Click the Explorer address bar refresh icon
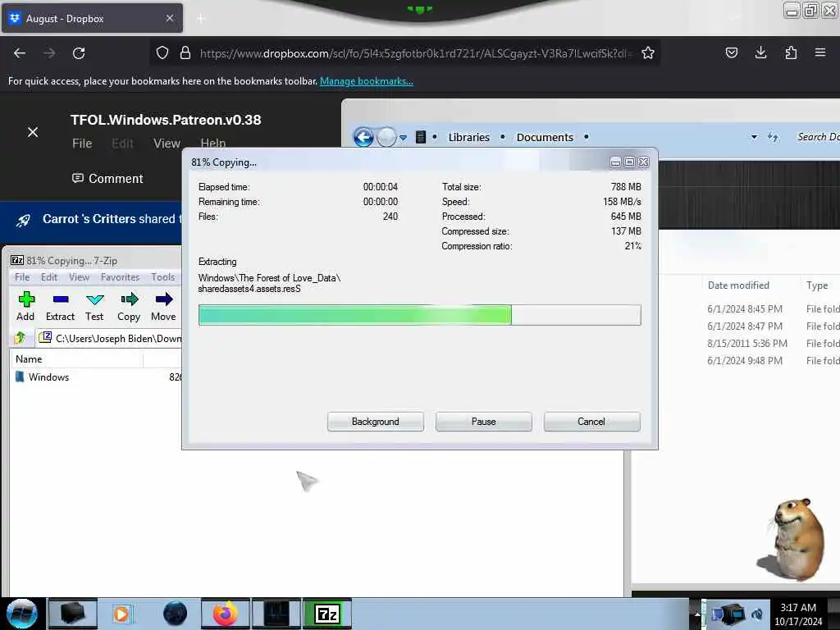840x630 pixels. click(773, 137)
